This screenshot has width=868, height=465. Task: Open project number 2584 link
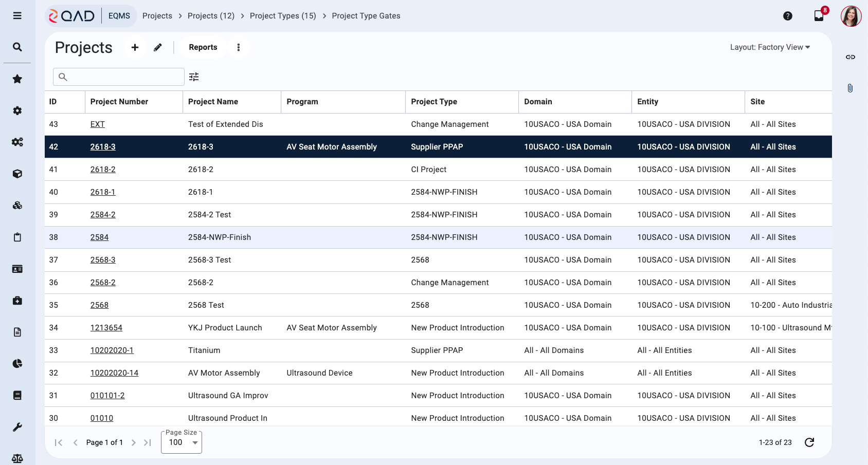[x=99, y=237]
